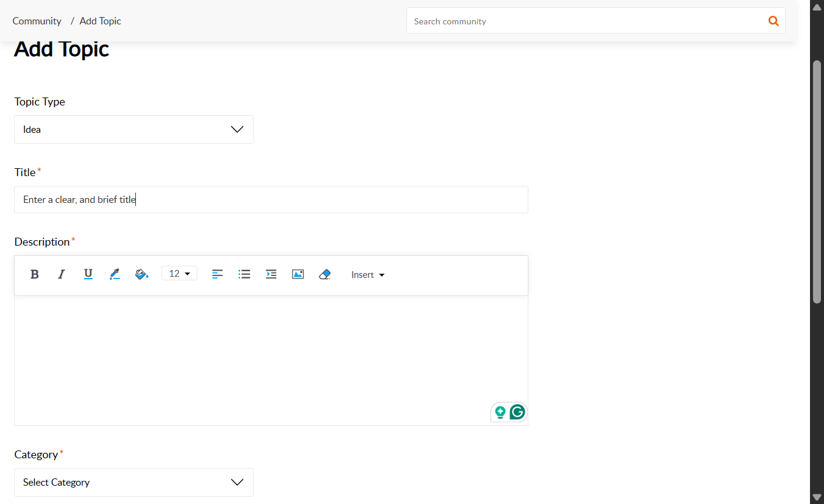Expand the Topic Type dropdown
Screen dimensions: 824x504
pos(133,129)
